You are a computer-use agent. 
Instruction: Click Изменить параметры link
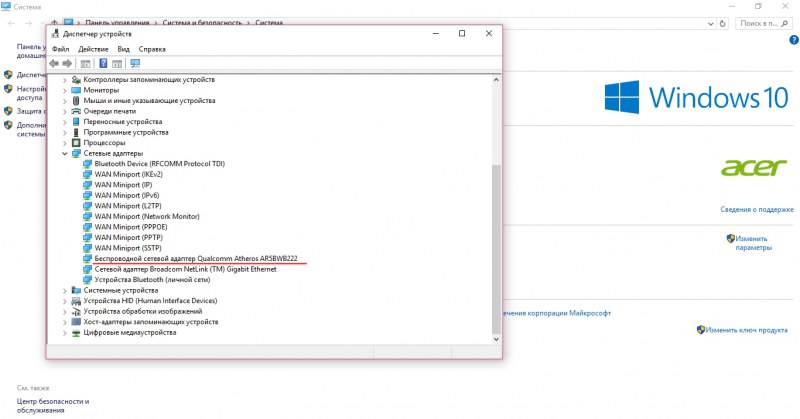point(753,243)
